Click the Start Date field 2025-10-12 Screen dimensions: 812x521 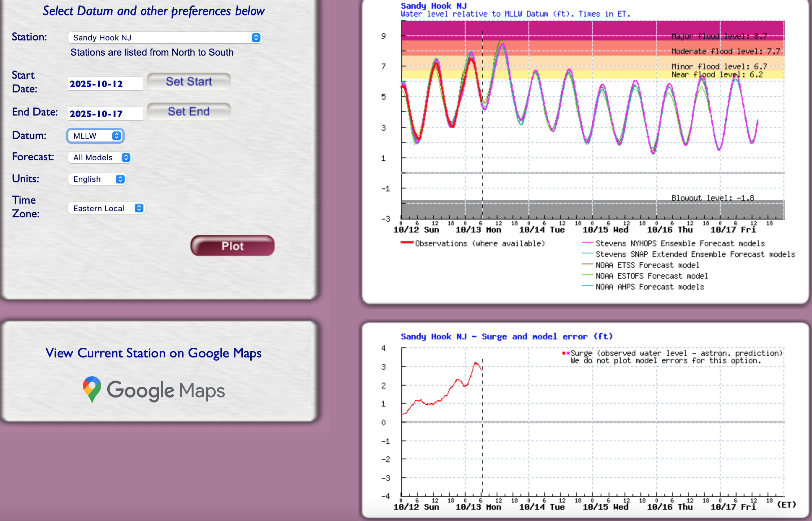coord(105,84)
